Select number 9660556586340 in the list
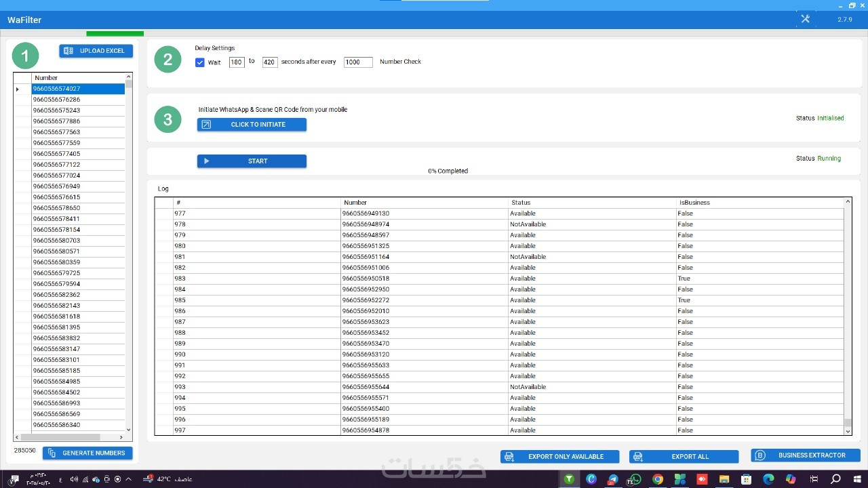 (78, 425)
